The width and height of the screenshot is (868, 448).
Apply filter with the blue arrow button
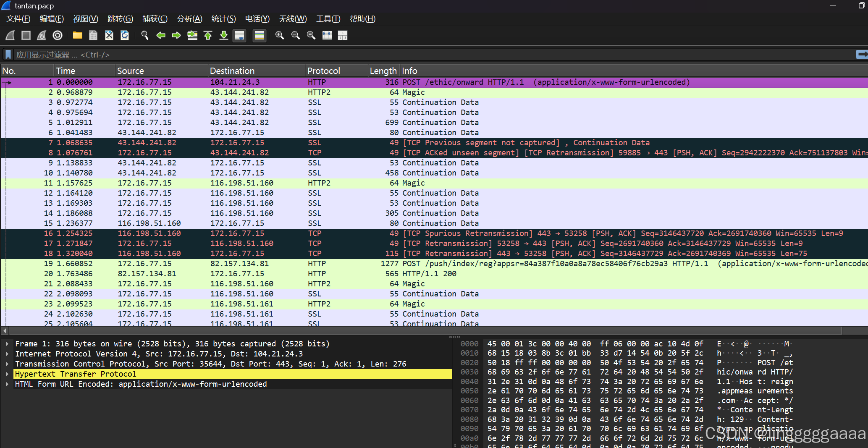pyautogui.click(x=862, y=55)
